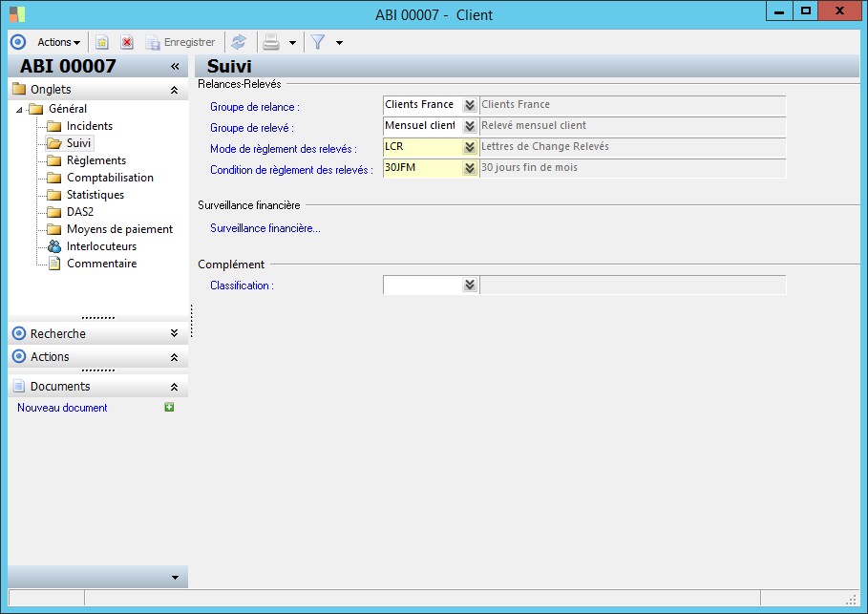Click the green plus icon beside Nouveau document
The width and height of the screenshot is (868, 614).
(x=169, y=408)
